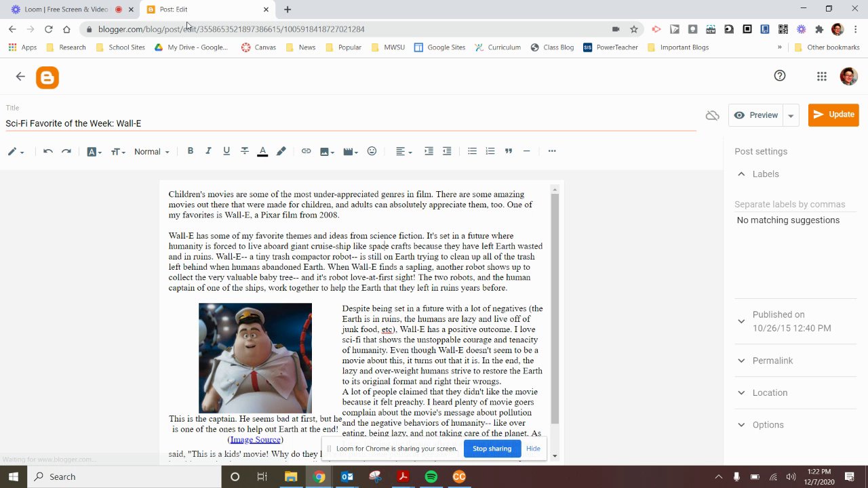This screenshot has width=868, height=488.
Task: Open PowerTeacher bookmark
Action: pos(610,47)
